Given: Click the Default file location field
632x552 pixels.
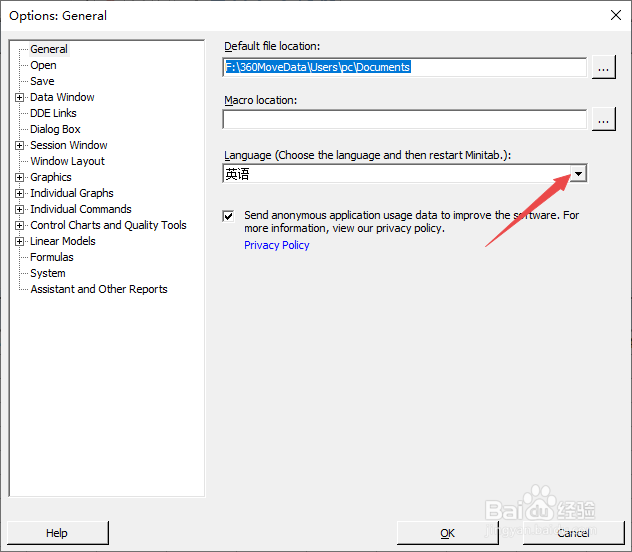Looking at the screenshot, I should (x=405, y=67).
